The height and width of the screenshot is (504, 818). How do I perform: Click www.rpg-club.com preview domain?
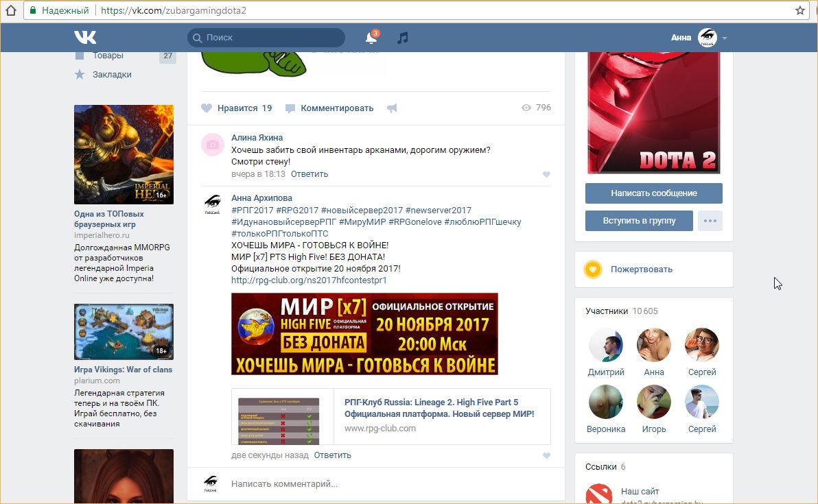click(x=379, y=429)
